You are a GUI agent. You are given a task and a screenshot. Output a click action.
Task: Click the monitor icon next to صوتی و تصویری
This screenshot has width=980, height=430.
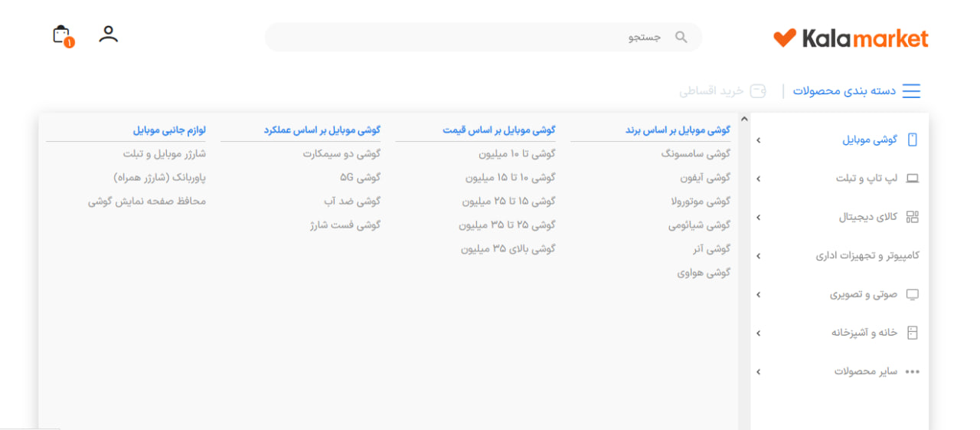pyautogui.click(x=912, y=294)
